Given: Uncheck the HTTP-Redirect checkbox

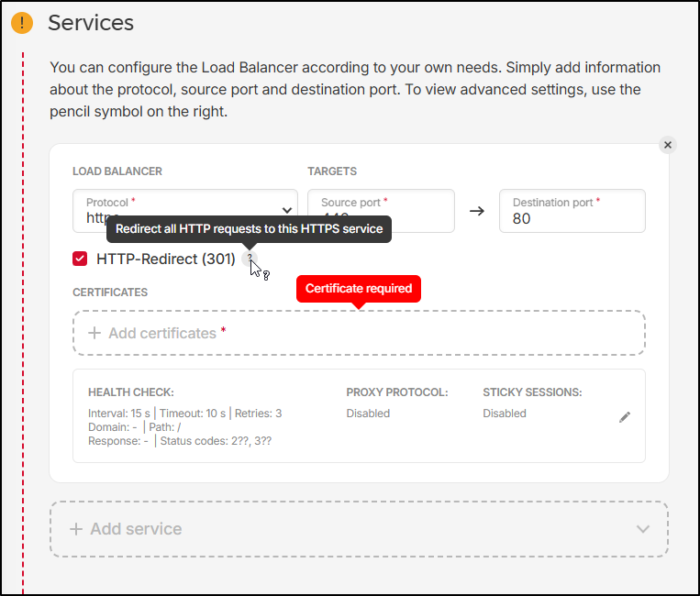Looking at the screenshot, I should click(x=80, y=259).
